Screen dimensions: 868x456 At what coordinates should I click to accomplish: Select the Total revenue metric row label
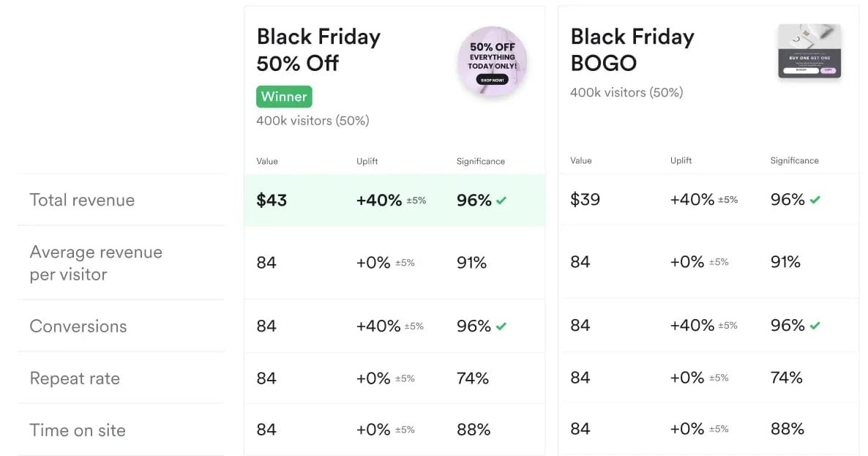pyautogui.click(x=82, y=200)
